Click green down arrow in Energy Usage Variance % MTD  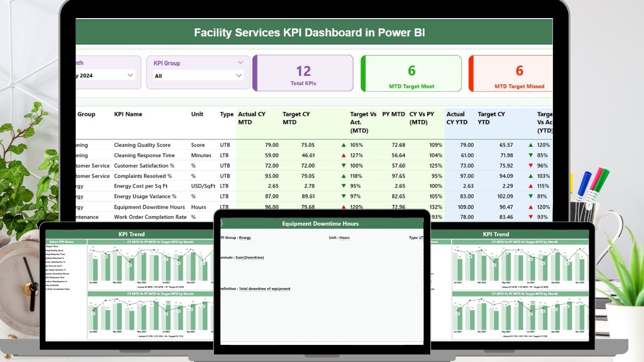coord(344,197)
